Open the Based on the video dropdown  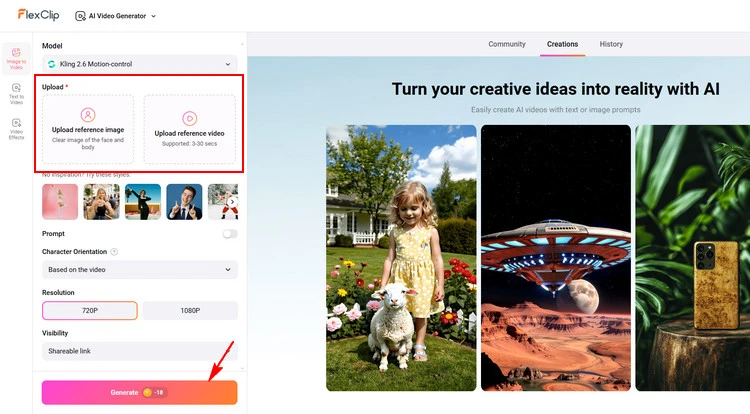(x=140, y=270)
